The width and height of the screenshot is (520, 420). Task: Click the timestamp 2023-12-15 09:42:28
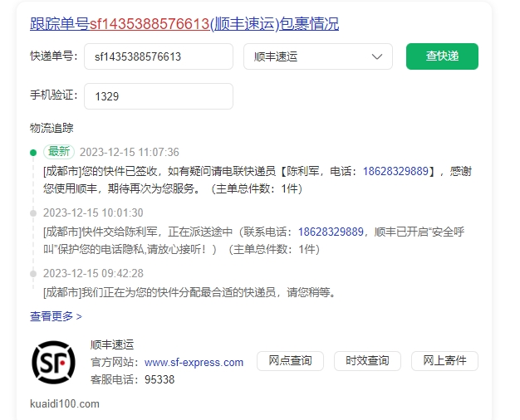[x=93, y=273]
